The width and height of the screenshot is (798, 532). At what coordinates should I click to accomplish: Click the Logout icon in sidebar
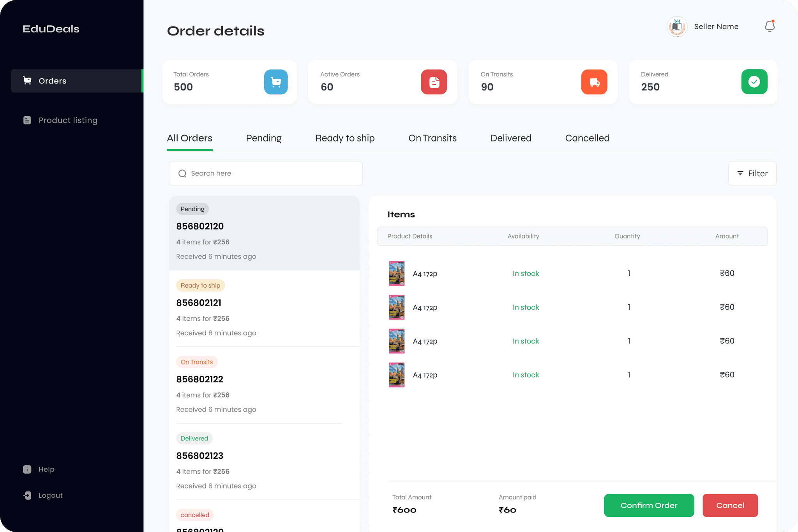tap(27, 495)
